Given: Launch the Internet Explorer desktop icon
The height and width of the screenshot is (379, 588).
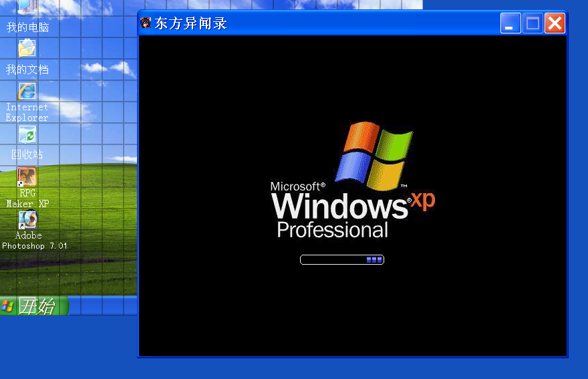Looking at the screenshot, I should [27, 91].
